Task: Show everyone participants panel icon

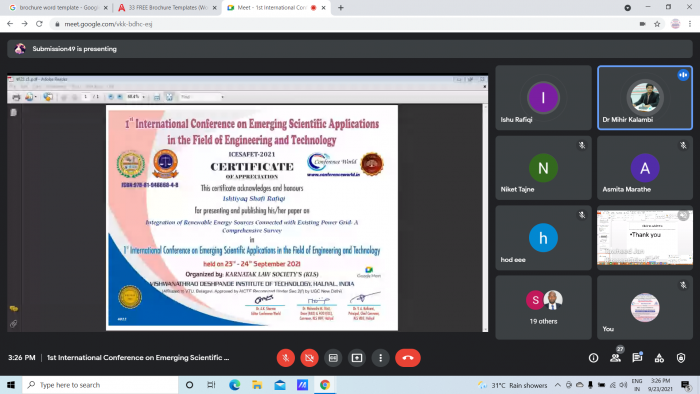Action: tap(615, 358)
